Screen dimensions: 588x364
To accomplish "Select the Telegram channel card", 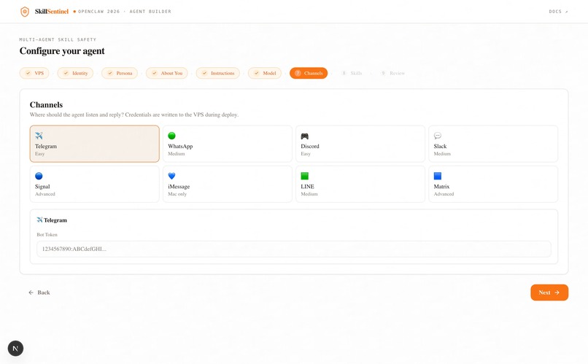I will click(x=95, y=144).
